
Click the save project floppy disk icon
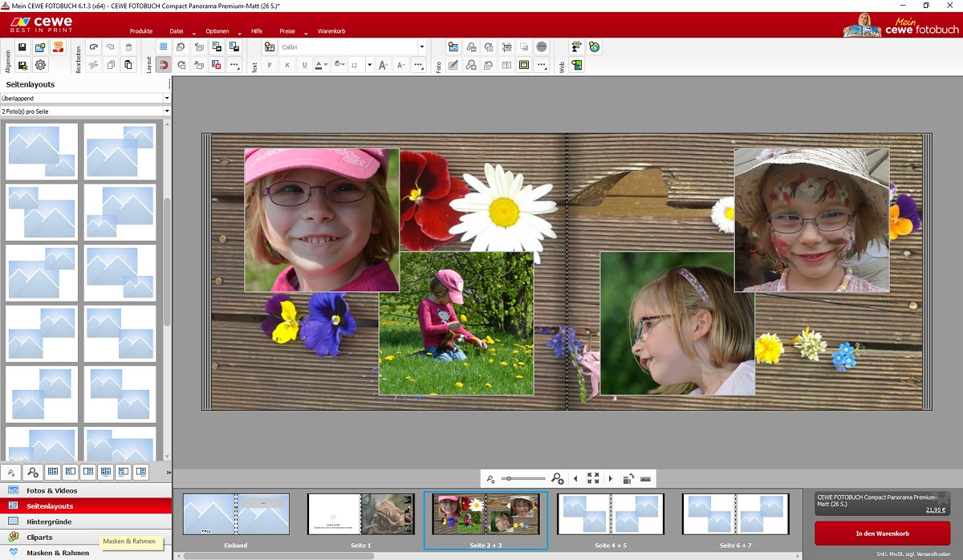tap(22, 47)
